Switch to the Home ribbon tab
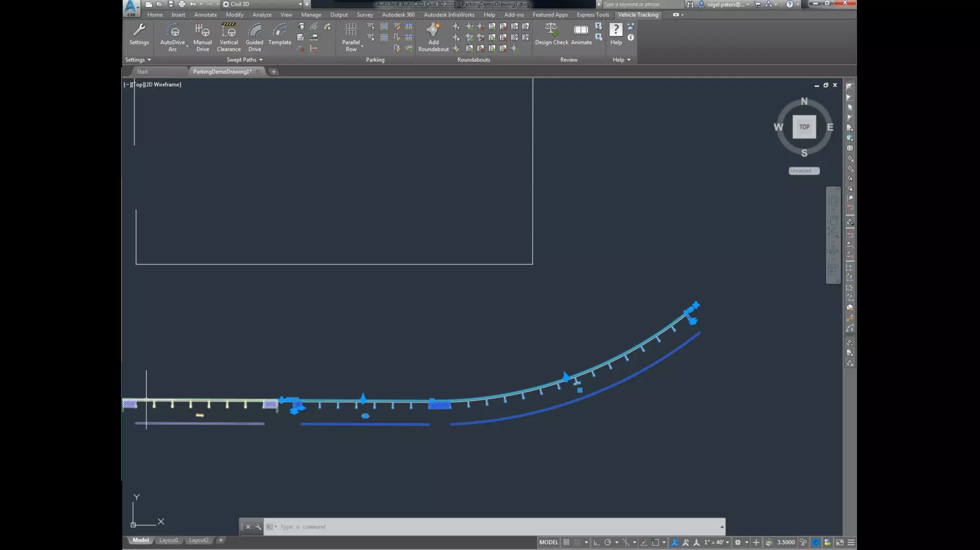The height and width of the screenshot is (550, 980). coord(155,15)
